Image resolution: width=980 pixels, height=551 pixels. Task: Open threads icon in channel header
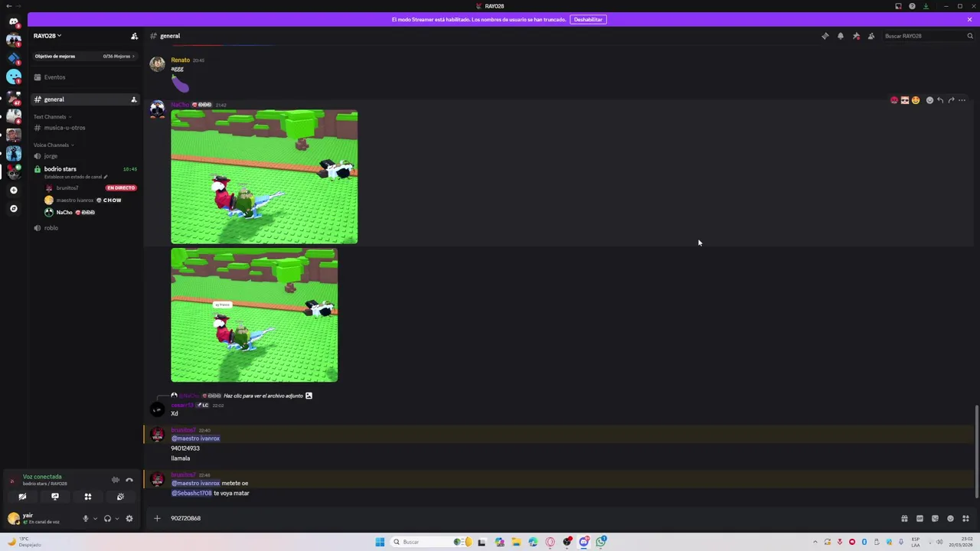pyautogui.click(x=825, y=36)
